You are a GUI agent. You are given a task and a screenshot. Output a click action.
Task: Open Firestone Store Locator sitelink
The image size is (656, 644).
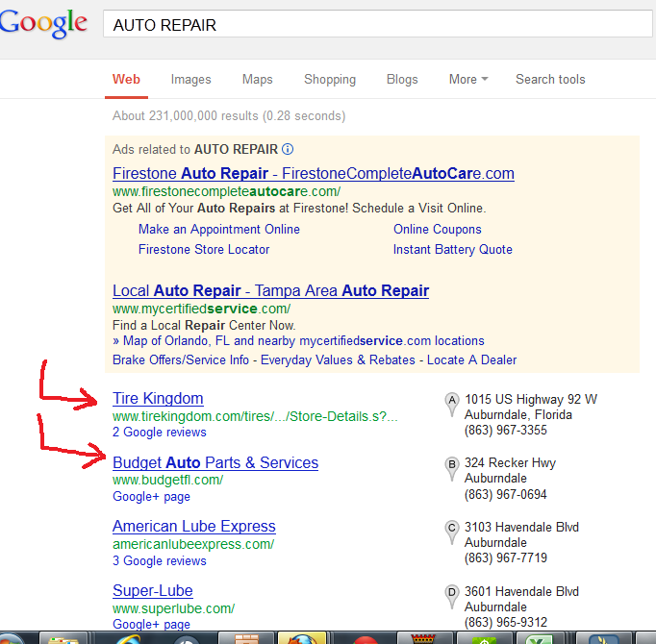coord(204,249)
